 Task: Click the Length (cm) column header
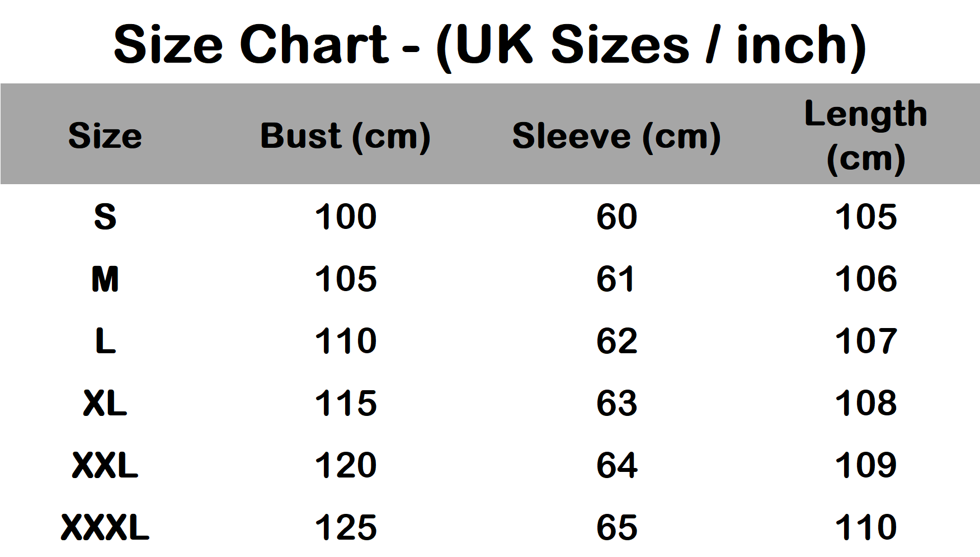coord(865,136)
